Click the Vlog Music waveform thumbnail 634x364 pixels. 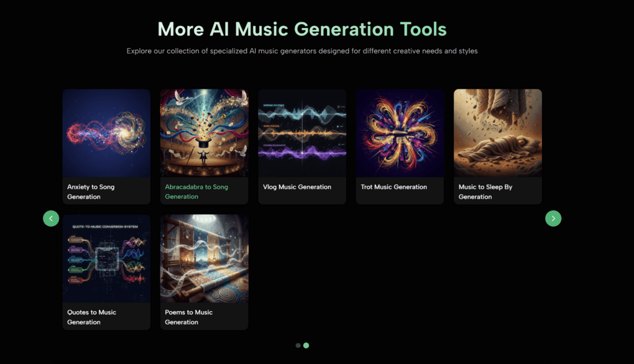302,133
